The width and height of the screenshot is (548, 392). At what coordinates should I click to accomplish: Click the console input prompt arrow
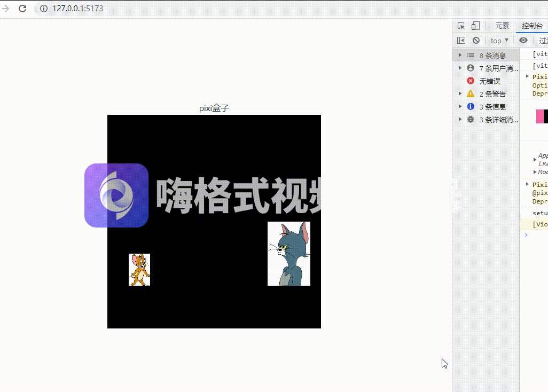tap(526, 235)
